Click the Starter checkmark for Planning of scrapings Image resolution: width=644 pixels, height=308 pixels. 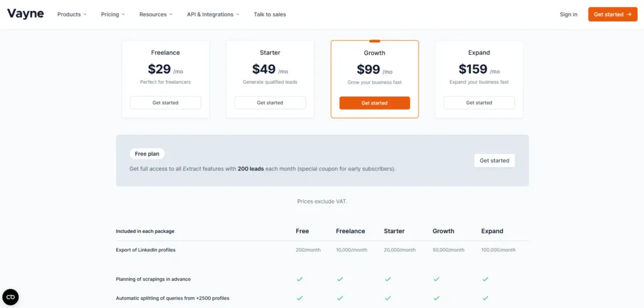[x=387, y=279]
